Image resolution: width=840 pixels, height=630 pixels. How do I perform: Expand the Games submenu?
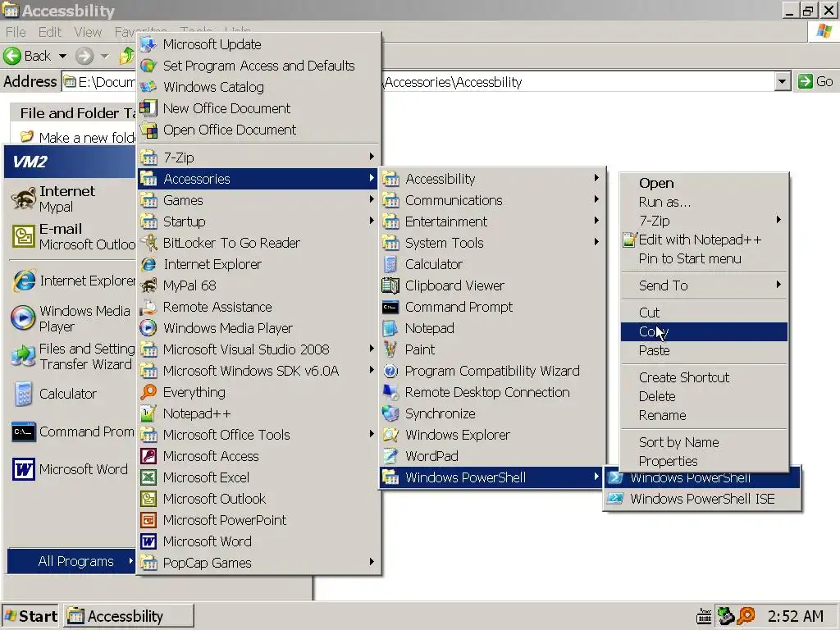click(x=258, y=200)
